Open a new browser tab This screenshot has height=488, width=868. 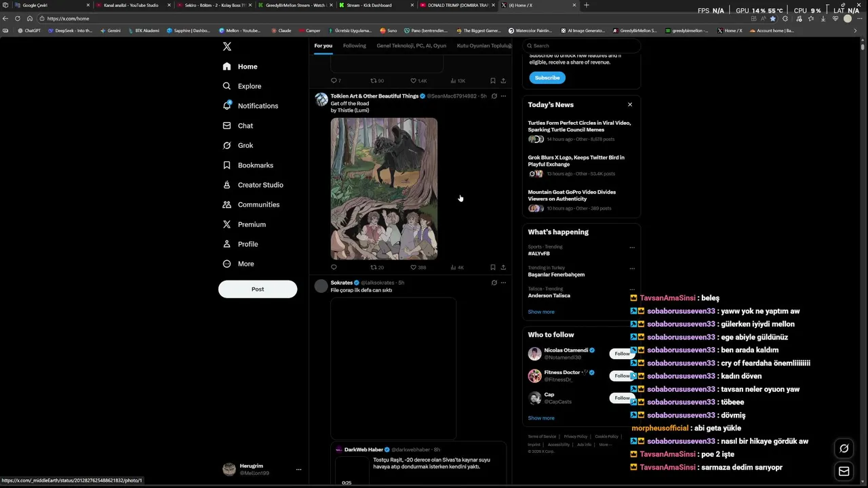pos(587,5)
